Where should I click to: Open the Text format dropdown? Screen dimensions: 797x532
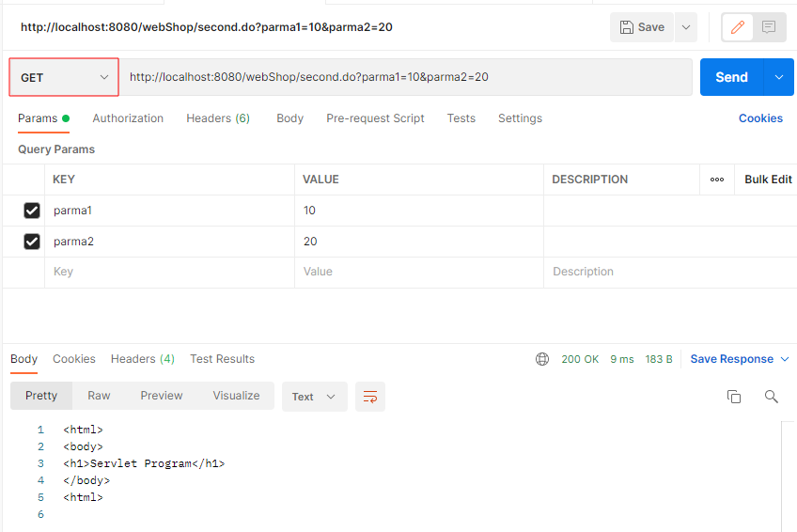click(314, 397)
